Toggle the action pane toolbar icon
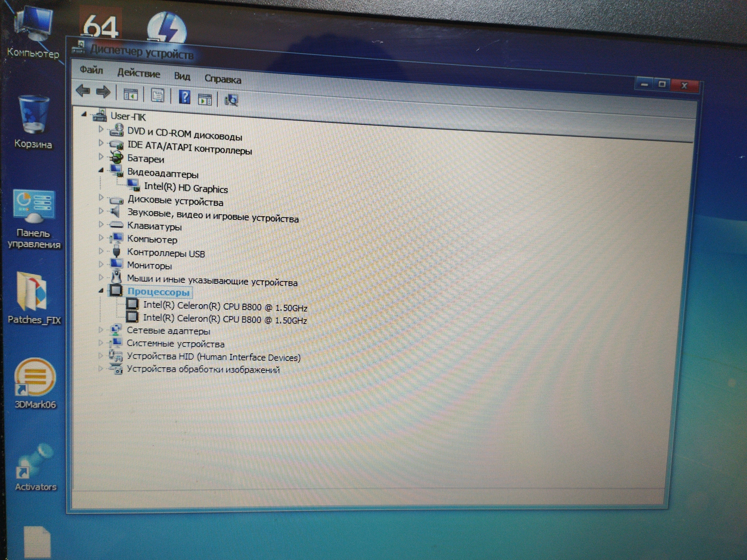Image resolution: width=747 pixels, height=560 pixels. pyautogui.click(x=205, y=99)
